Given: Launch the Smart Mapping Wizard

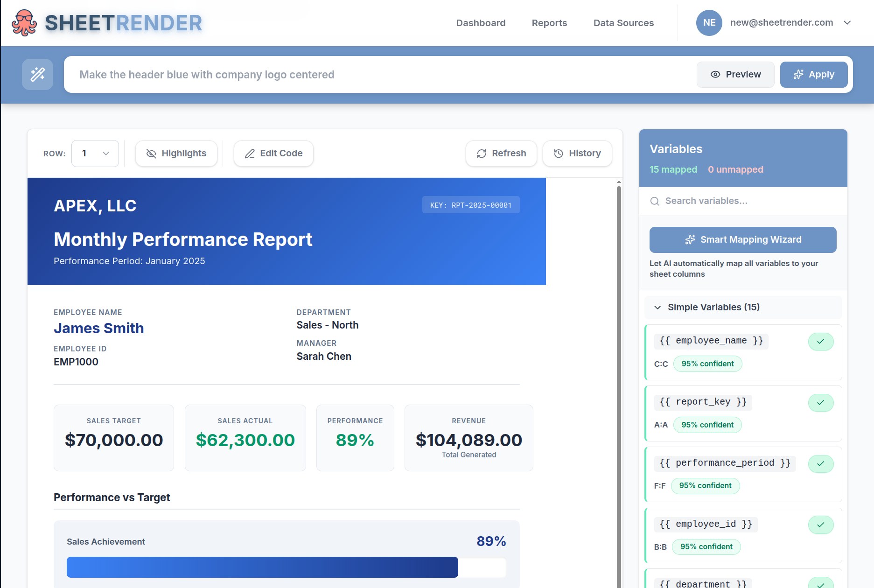Looking at the screenshot, I should tap(743, 239).
